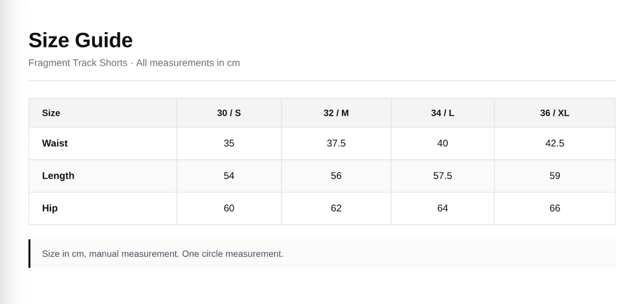
Task: Click the 36 / XL column header
Action: coord(555,113)
